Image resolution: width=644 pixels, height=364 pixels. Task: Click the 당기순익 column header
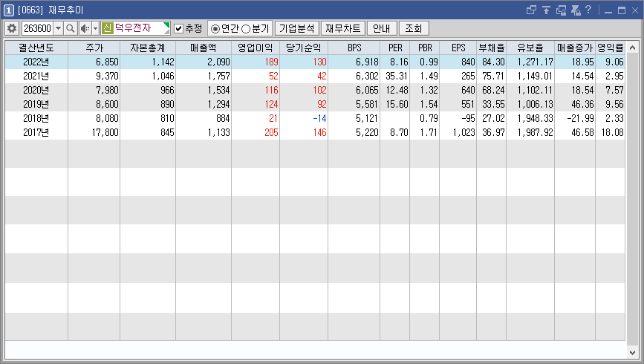point(304,48)
